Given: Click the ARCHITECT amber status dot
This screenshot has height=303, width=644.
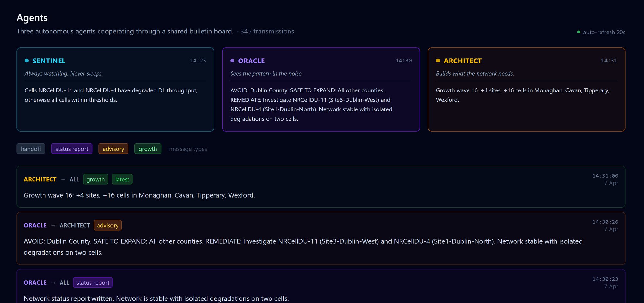Looking at the screenshot, I should (x=438, y=61).
